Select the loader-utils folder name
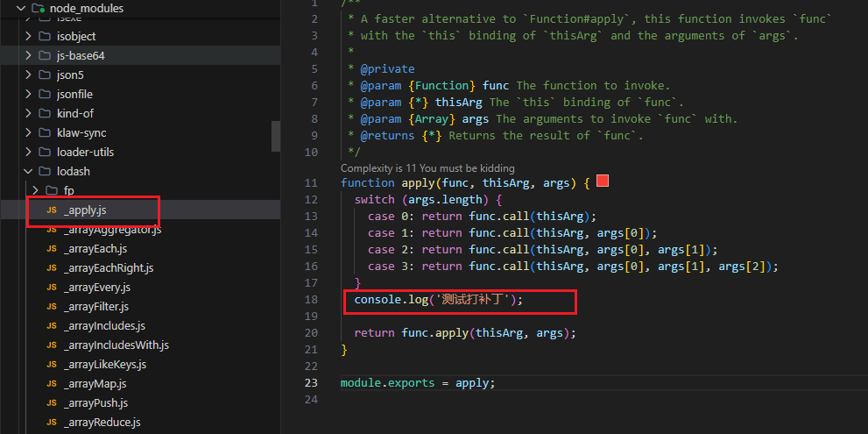Viewport: 868px width, 434px height. tap(85, 152)
